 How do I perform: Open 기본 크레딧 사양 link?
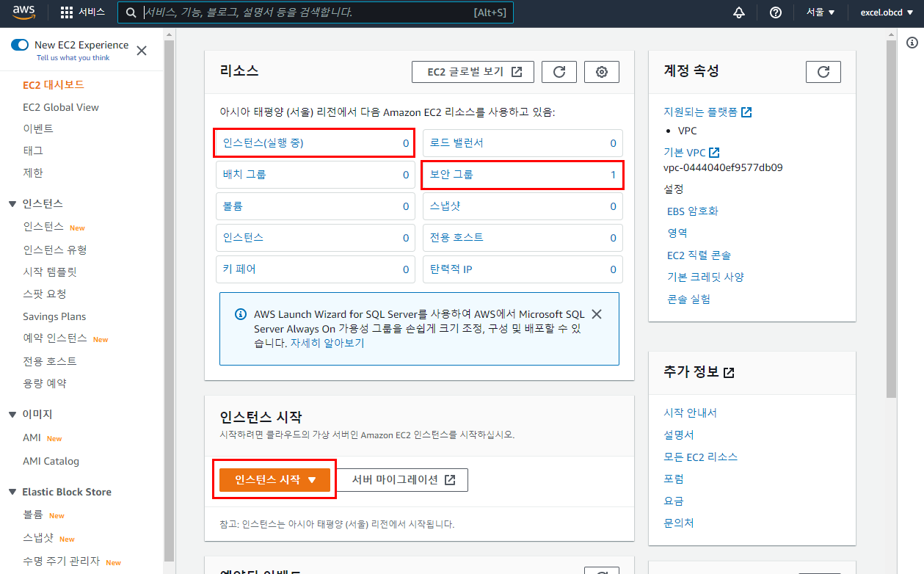tap(705, 277)
